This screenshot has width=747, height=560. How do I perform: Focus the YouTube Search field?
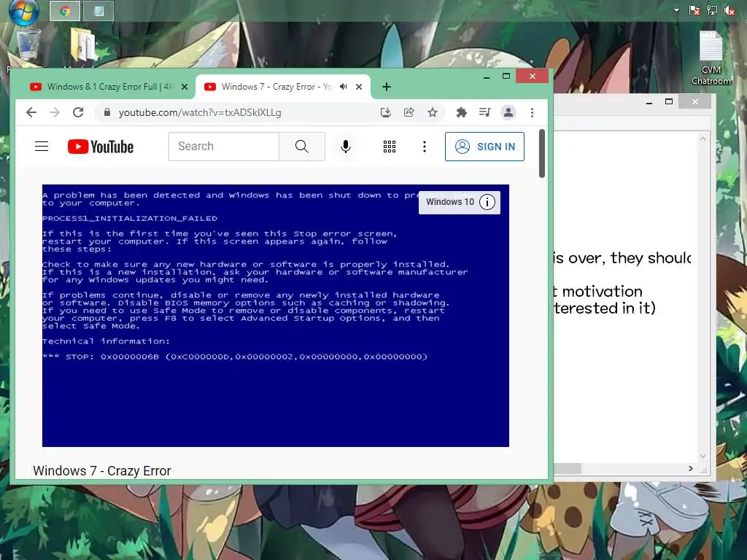pos(224,146)
